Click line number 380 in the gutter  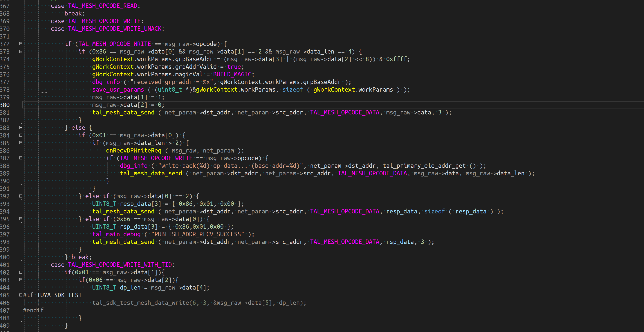[x=5, y=105]
